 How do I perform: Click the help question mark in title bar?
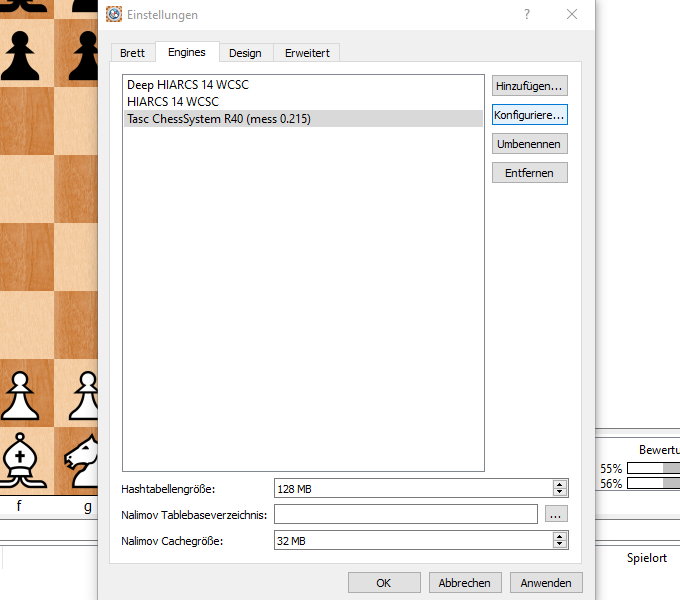tap(526, 14)
